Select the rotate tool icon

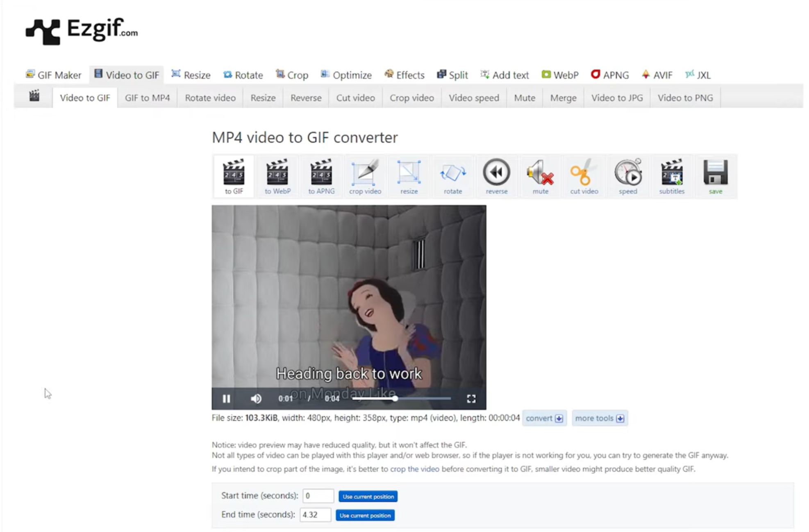coord(453,175)
